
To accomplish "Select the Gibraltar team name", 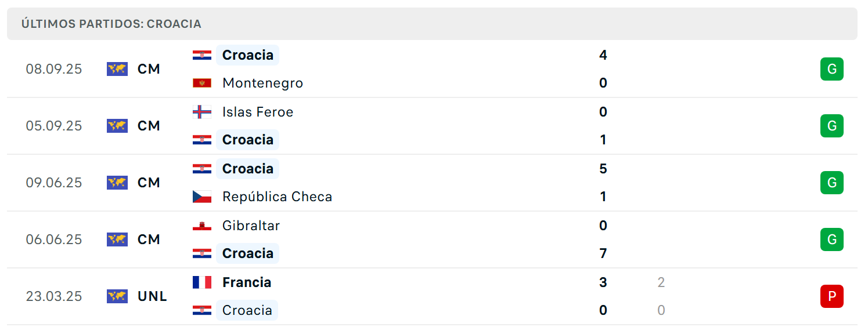I will 251,226.
